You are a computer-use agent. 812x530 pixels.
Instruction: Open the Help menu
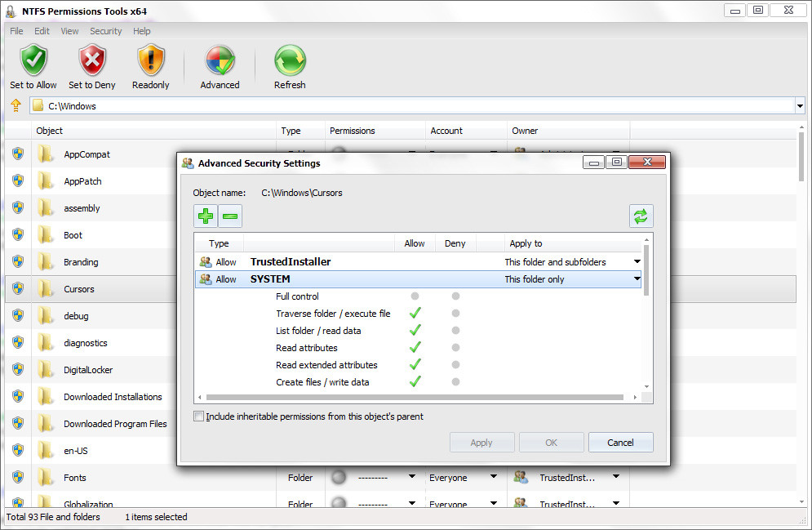click(x=141, y=31)
